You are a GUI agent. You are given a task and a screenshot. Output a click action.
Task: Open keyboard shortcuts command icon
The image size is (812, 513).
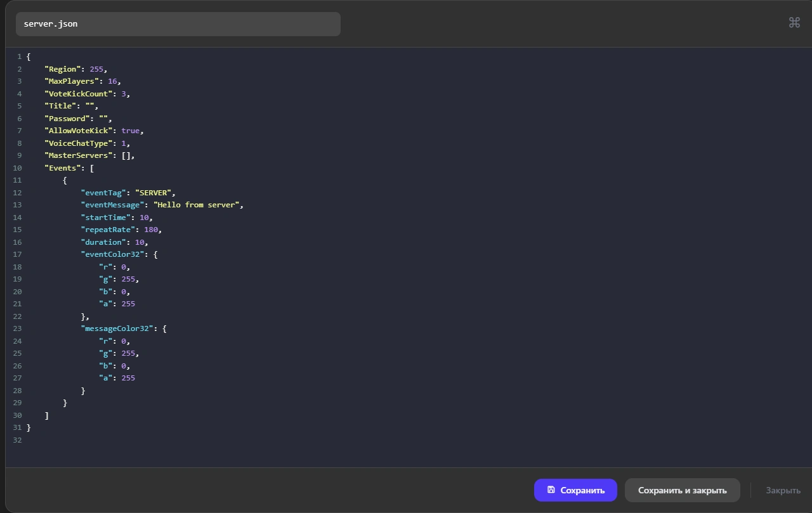794,23
